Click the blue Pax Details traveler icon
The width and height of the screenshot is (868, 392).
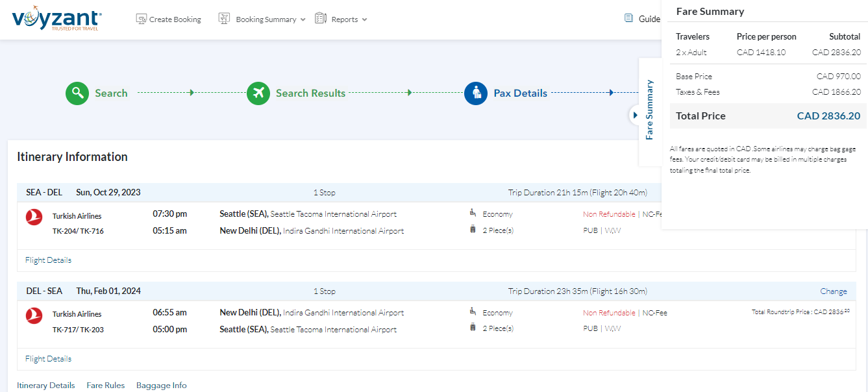coord(476,93)
